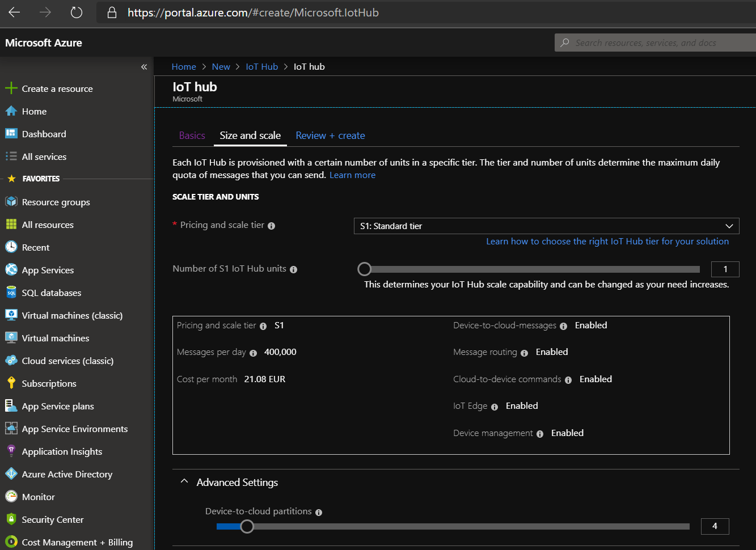Screen dimensions: 756x550
Task: Open the Pricing and scale tier dropdown
Action: click(x=546, y=226)
